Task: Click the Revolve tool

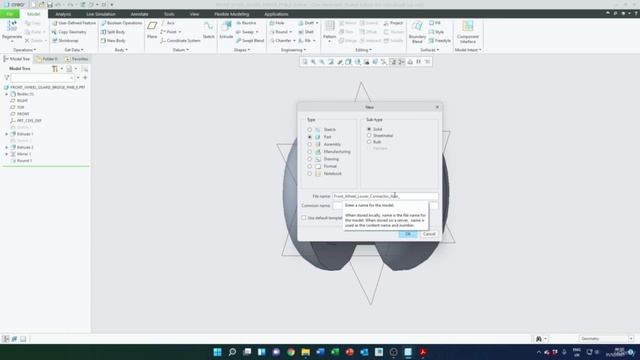Action: tap(246, 23)
